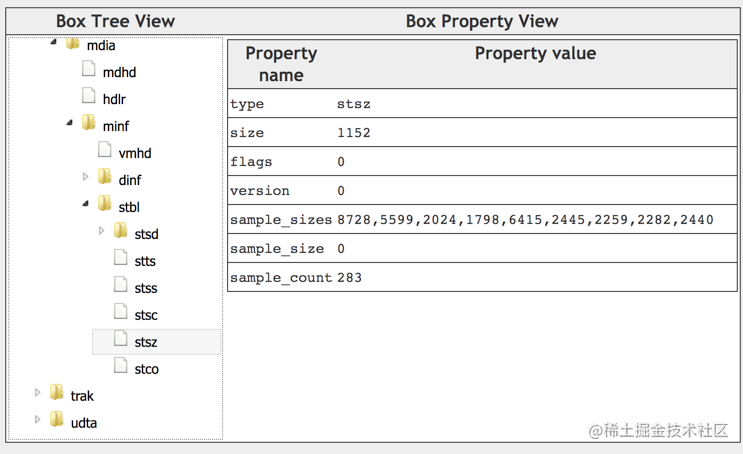Expand the udta tree node
This screenshot has width=743, height=454.
click(x=37, y=419)
